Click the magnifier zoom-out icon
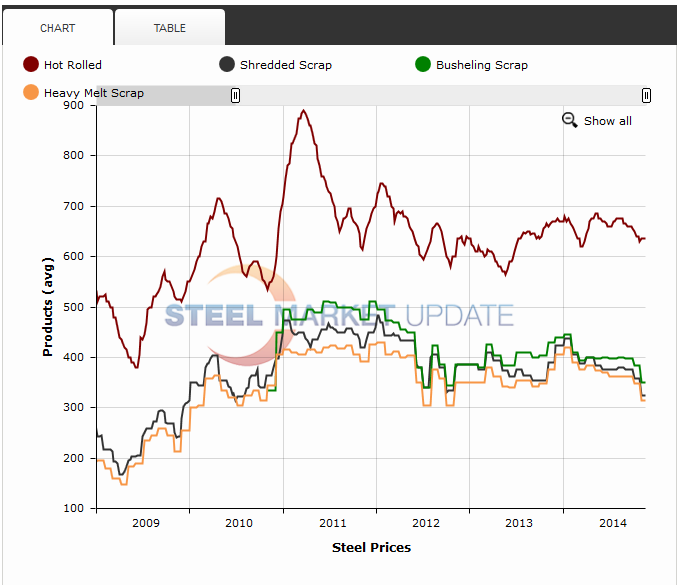680x585 pixels. [x=570, y=120]
